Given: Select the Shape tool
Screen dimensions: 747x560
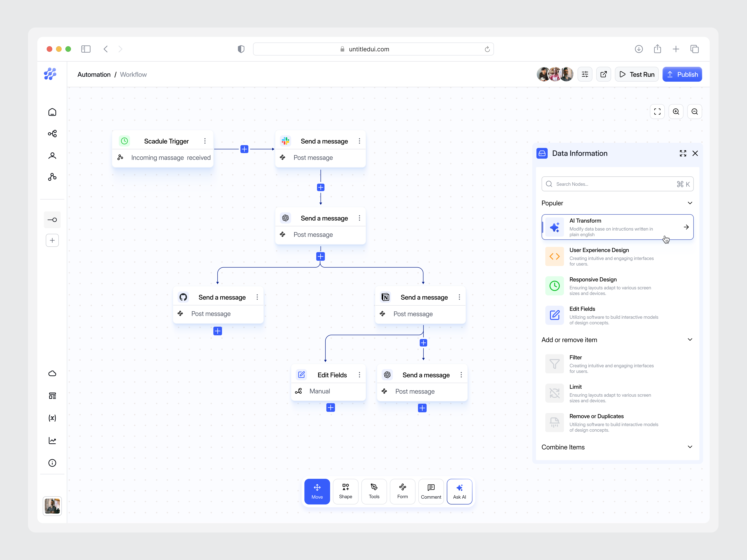Looking at the screenshot, I should coord(345,491).
